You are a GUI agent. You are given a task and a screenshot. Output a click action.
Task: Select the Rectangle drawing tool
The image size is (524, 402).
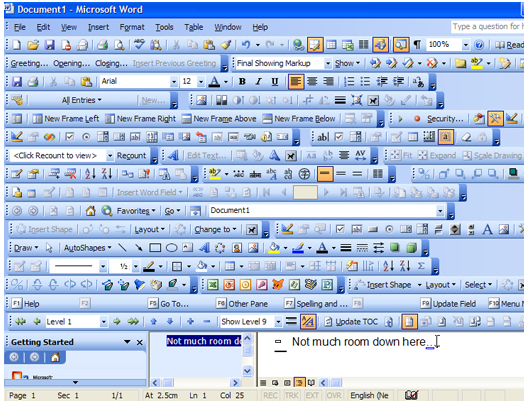click(x=155, y=248)
